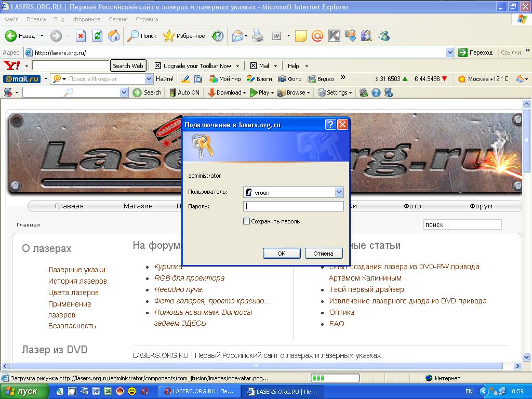Open Мой мир in Mail.ru toolbar
Viewport: 532px width, 399px height.
[225, 79]
